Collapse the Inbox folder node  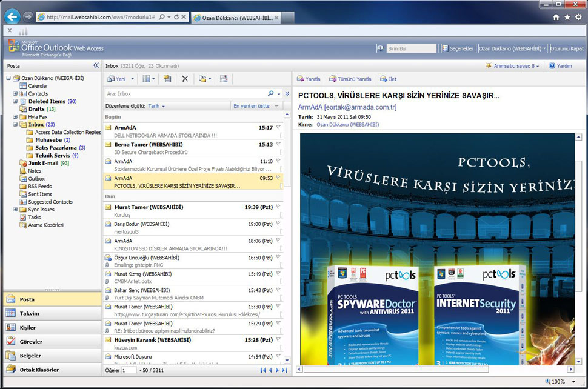pos(15,124)
